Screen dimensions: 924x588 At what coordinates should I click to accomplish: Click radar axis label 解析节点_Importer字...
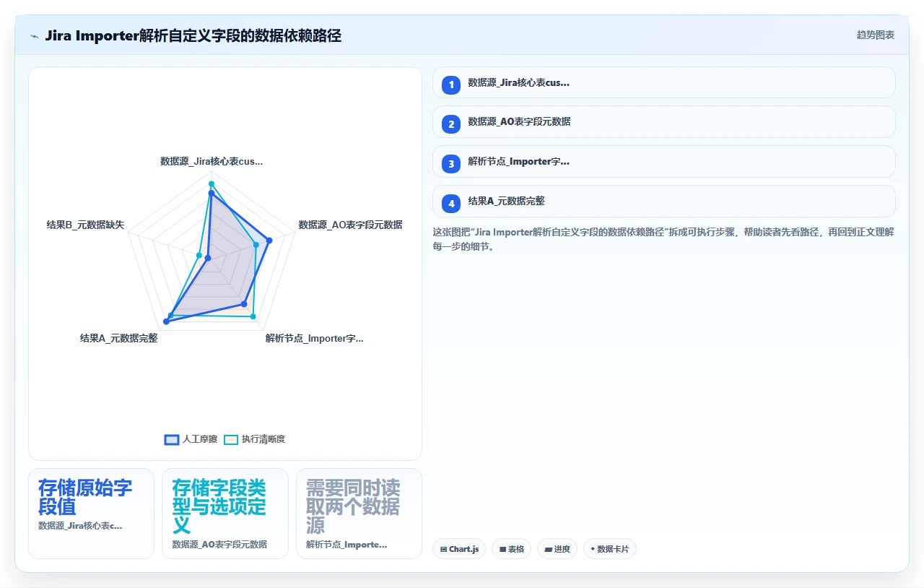315,338
